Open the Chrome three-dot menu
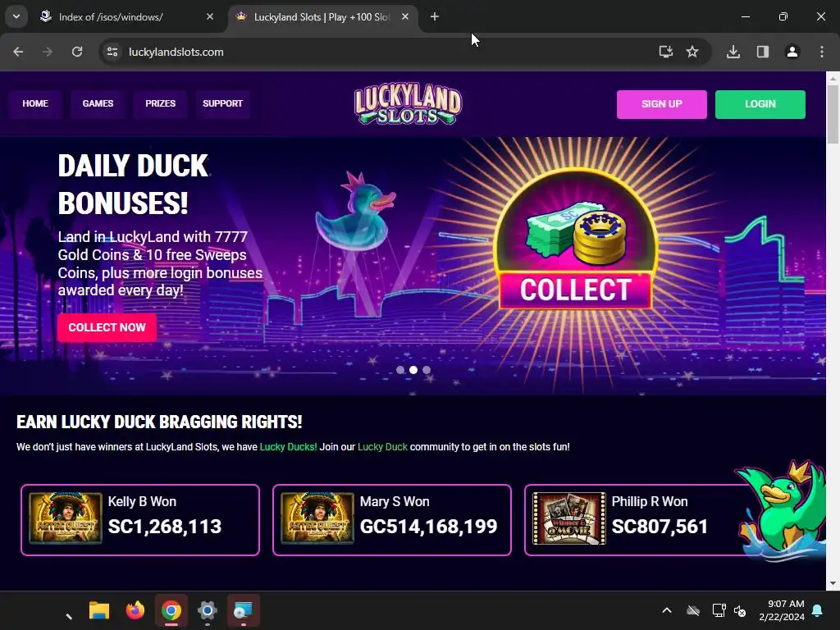The width and height of the screenshot is (840, 630). tap(822, 52)
